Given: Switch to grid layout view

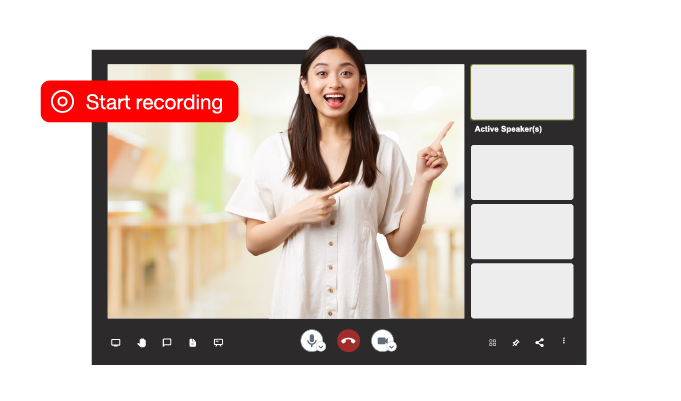Looking at the screenshot, I should click(x=492, y=343).
